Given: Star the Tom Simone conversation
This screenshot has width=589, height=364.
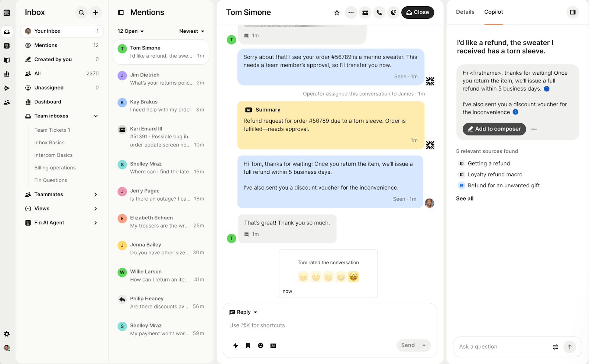Looking at the screenshot, I should click(x=336, y=13).
